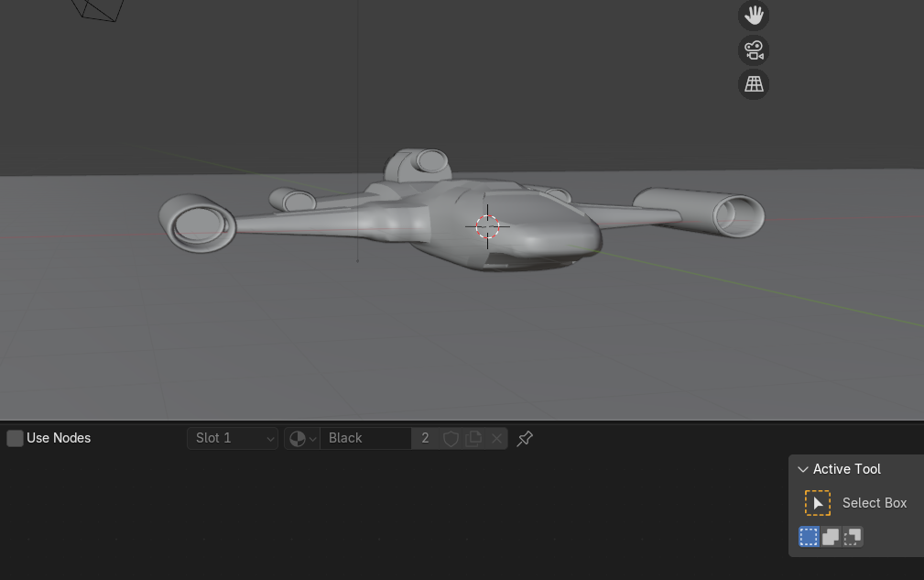Click the Select Box tool icon
Image resolution: width=924 pixels, height=580 pixels.
817,503
